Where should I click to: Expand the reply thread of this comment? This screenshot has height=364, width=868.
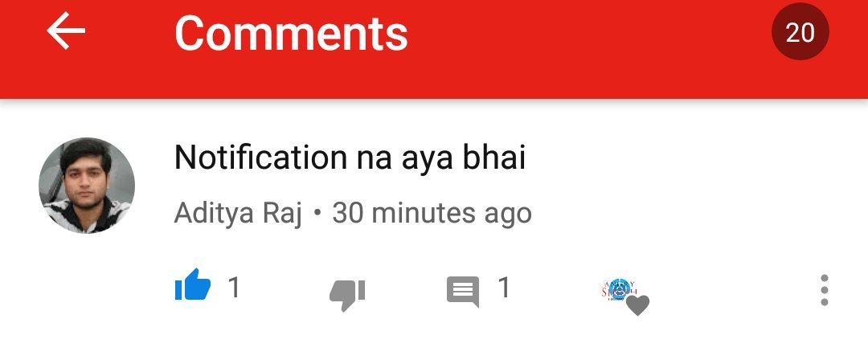click(463, 292)
